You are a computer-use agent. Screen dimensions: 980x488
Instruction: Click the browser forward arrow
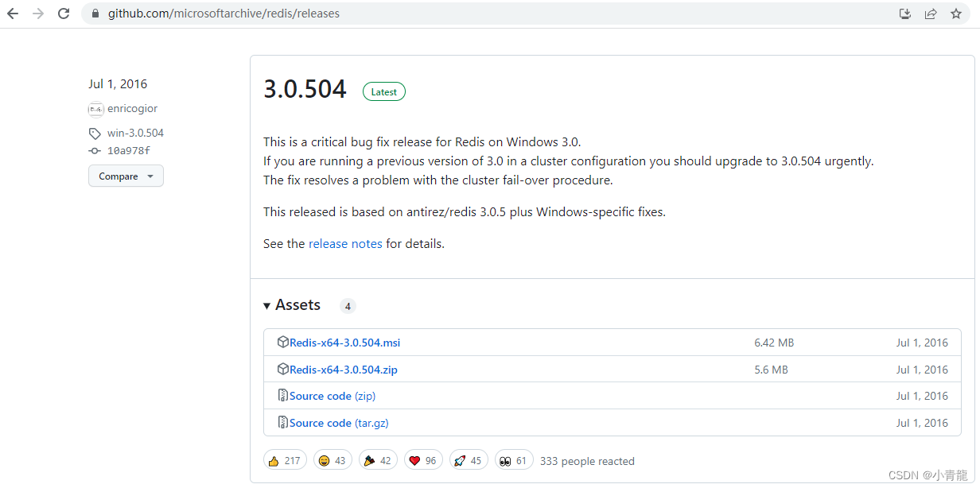point(38,14)
